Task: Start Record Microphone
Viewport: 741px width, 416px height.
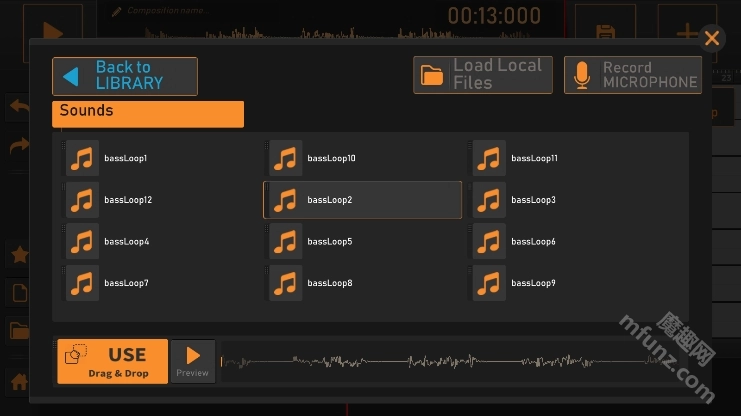Action: 632,75
